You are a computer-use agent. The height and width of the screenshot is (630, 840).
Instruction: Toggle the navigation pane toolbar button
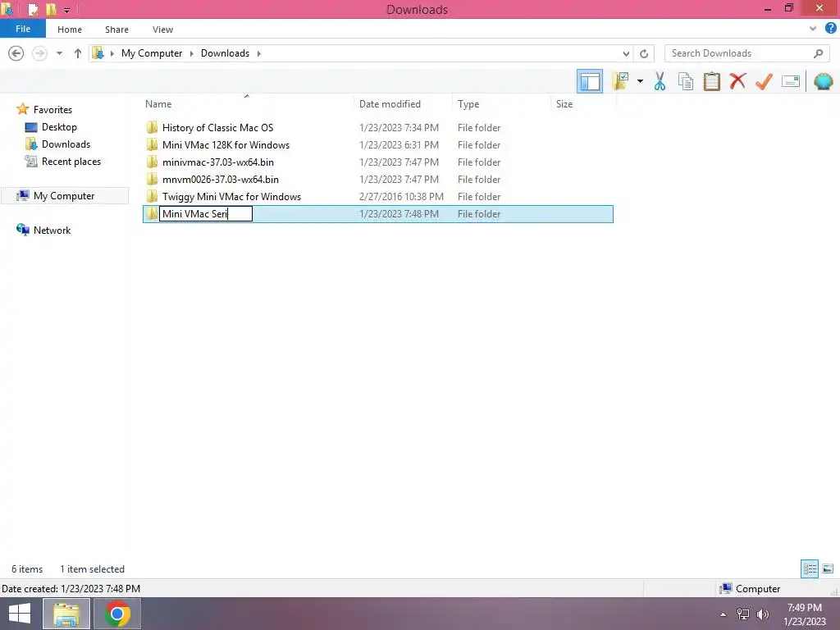[589, 81]
